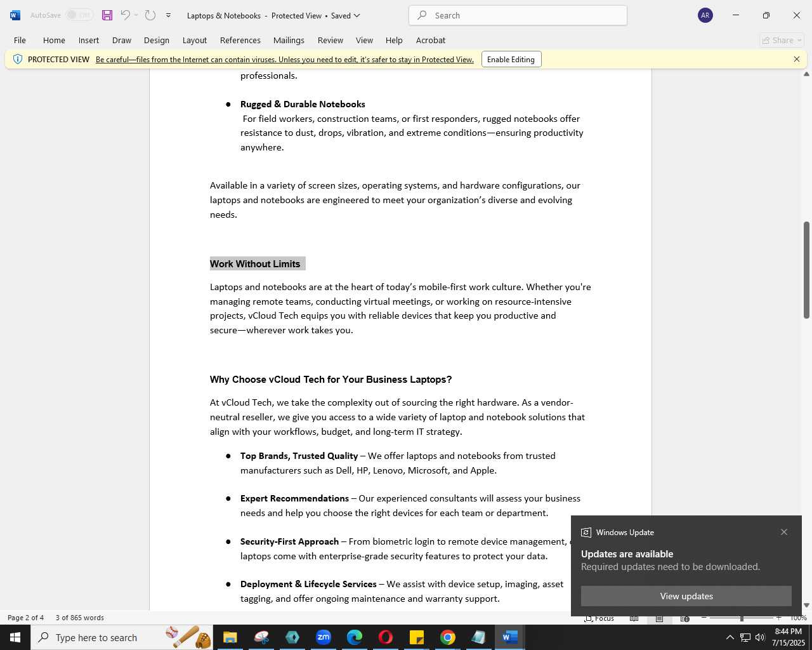This screenshot has height=650, width=812.
Task: Close the Windows Update notification
Action: point(784,532)
